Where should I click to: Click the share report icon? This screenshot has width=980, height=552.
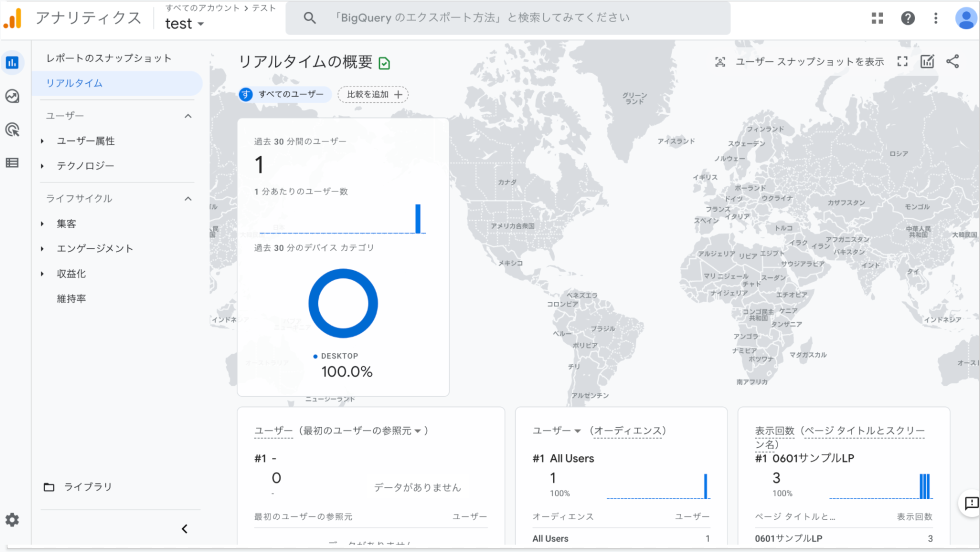(x=952, y=61)
